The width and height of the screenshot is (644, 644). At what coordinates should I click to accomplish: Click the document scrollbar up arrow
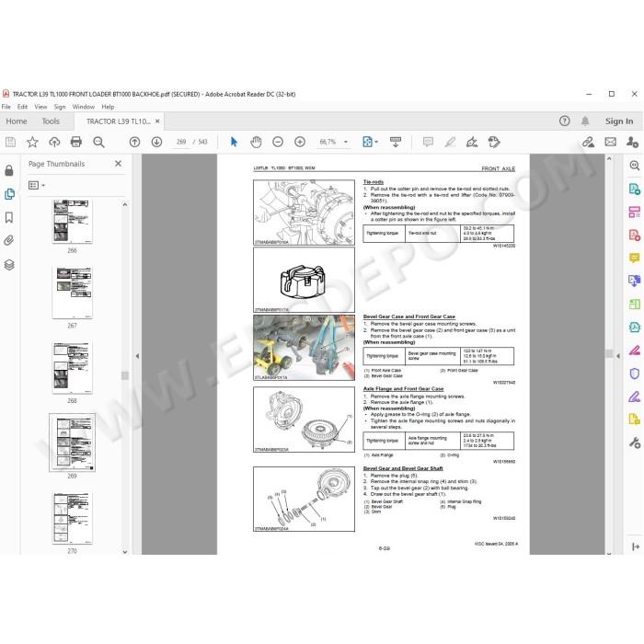click(x=609, y=158)
